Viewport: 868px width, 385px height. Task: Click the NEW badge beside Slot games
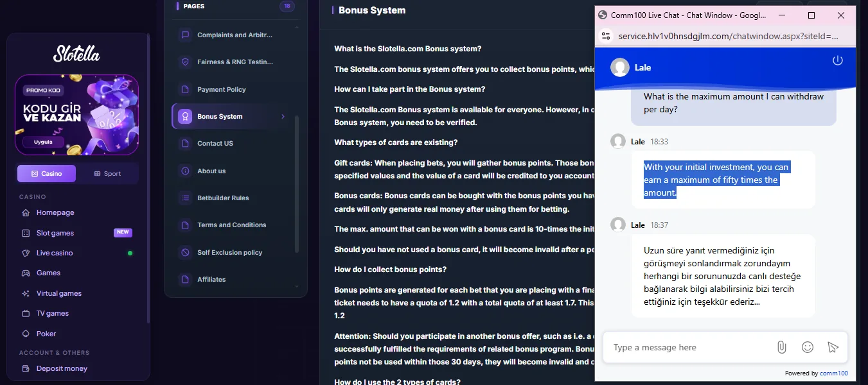tap(123, 232)
